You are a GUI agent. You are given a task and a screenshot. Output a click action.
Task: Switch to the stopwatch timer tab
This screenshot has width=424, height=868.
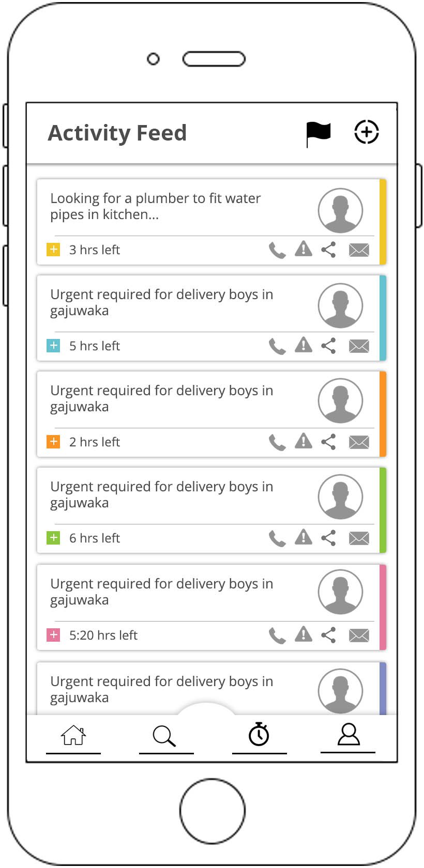point(259,734)
